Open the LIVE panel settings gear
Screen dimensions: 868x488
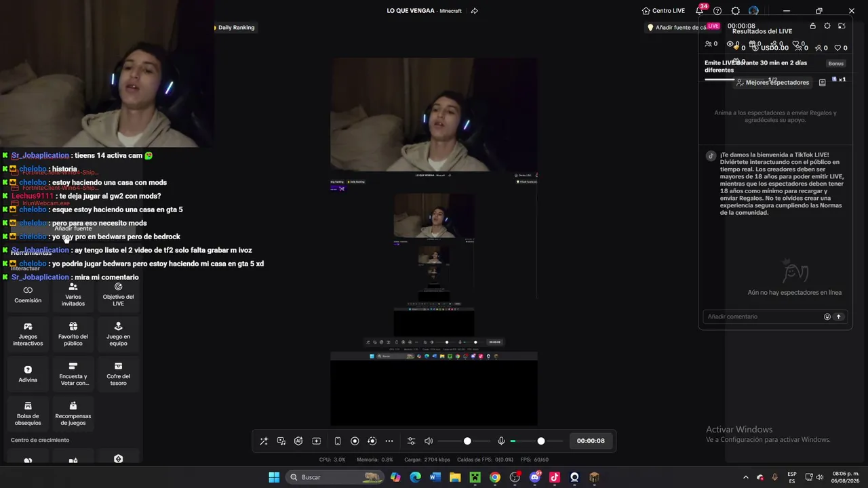[x=827, y=26]
